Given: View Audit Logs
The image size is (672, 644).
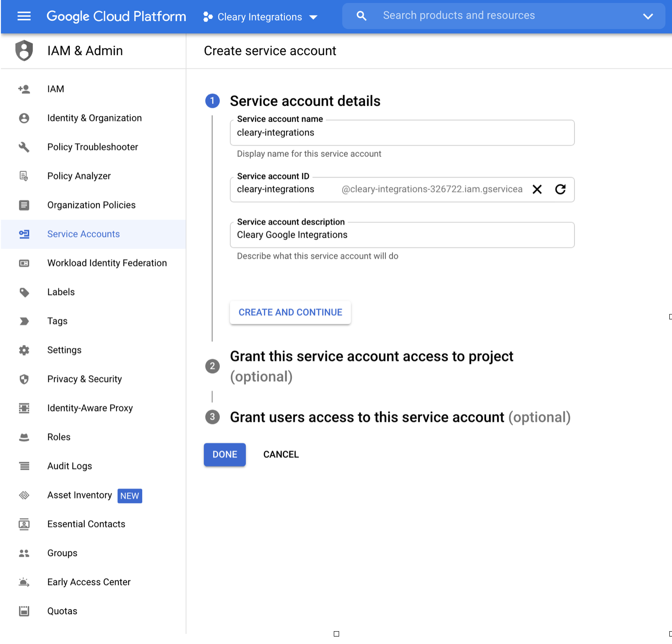Looking at the screenshot, I should tap(93, 466).
